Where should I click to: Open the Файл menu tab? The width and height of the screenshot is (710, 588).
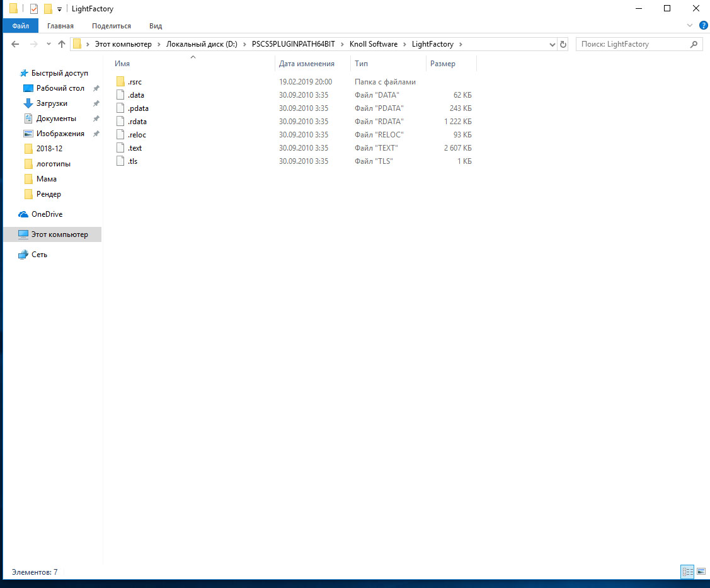(20, 26)
